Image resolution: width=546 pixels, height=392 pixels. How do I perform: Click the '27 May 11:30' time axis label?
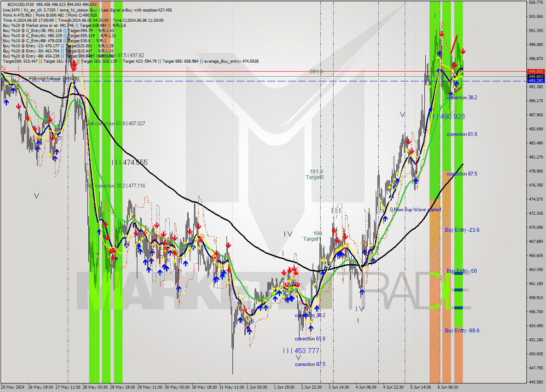(69, 387)
